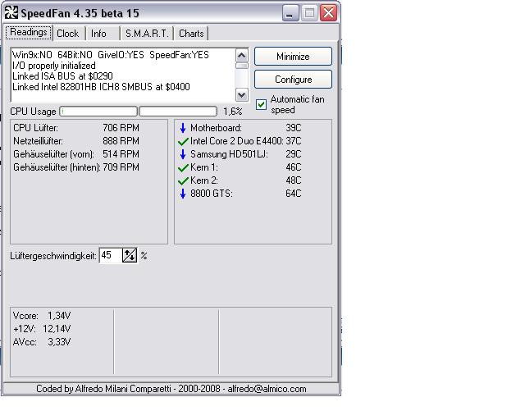The image size is (525, 420).
Task: Close the SpeedFan window
Action: (x=328, y=13)
